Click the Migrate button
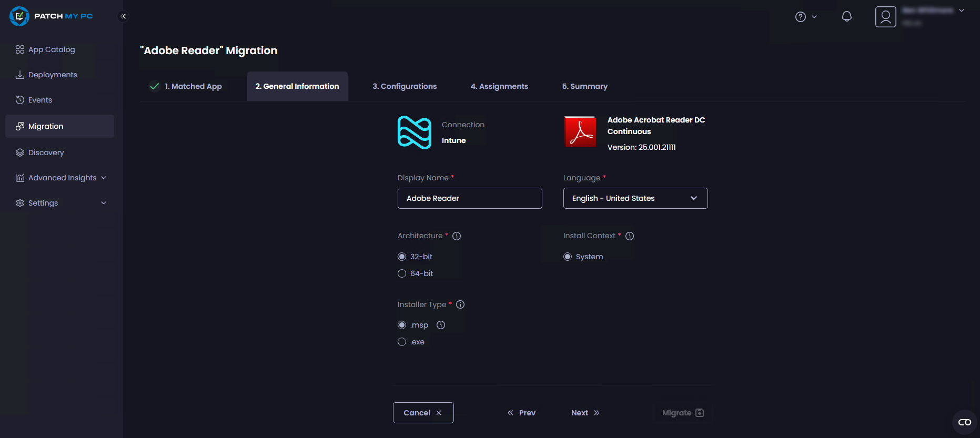The height and width of the screenshot is (438, 980). point(683,413)
